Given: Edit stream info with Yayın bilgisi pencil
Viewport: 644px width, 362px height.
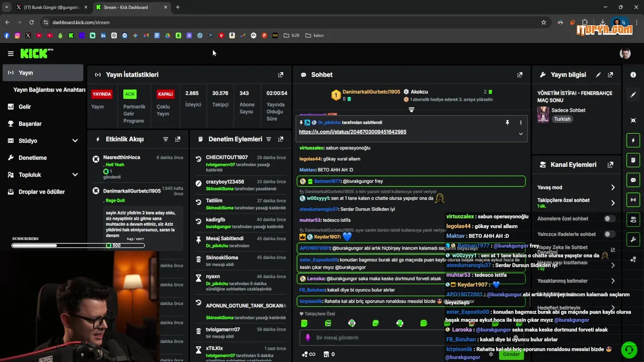Looking at the screenshot, I should [x=598, y=74].
